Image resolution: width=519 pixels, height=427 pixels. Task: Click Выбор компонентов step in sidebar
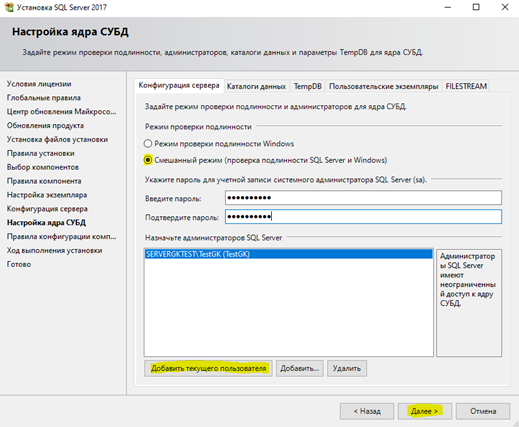point(43,167)
